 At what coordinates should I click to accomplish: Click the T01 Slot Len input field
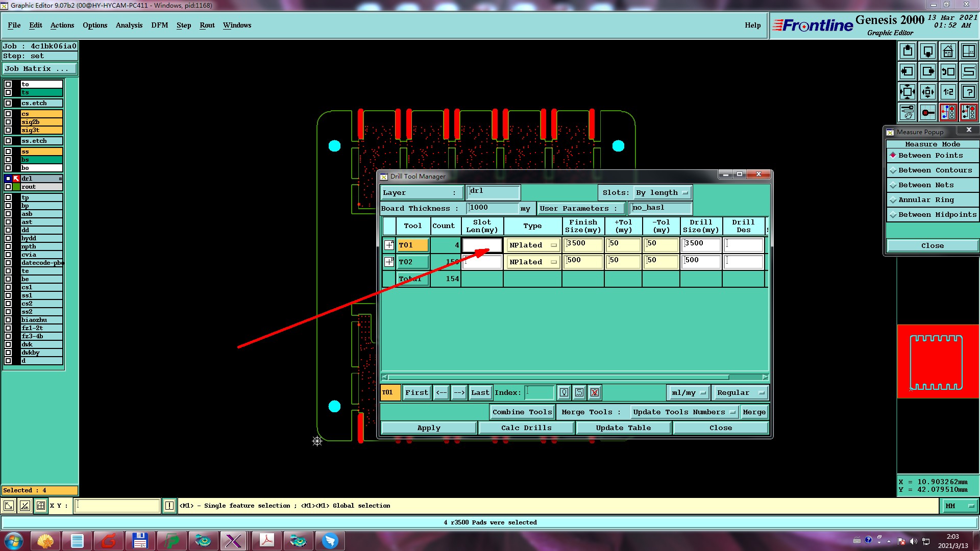[482, 245]
